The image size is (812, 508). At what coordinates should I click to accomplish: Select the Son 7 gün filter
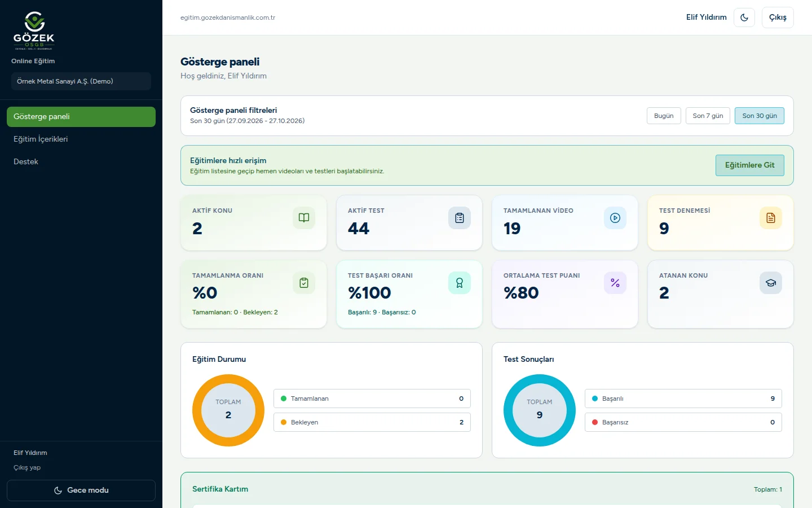pyautogui.click(x=708, y=116)
